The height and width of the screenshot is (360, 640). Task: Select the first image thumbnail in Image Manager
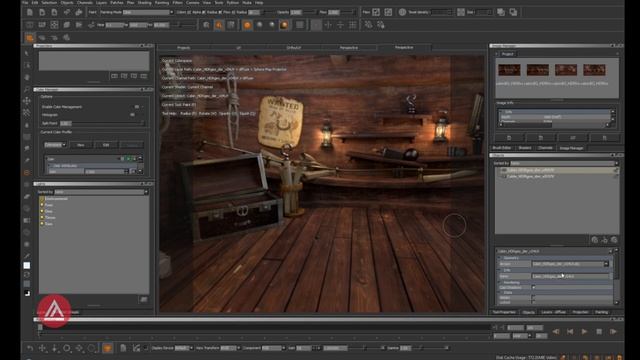tap(509, 70)
